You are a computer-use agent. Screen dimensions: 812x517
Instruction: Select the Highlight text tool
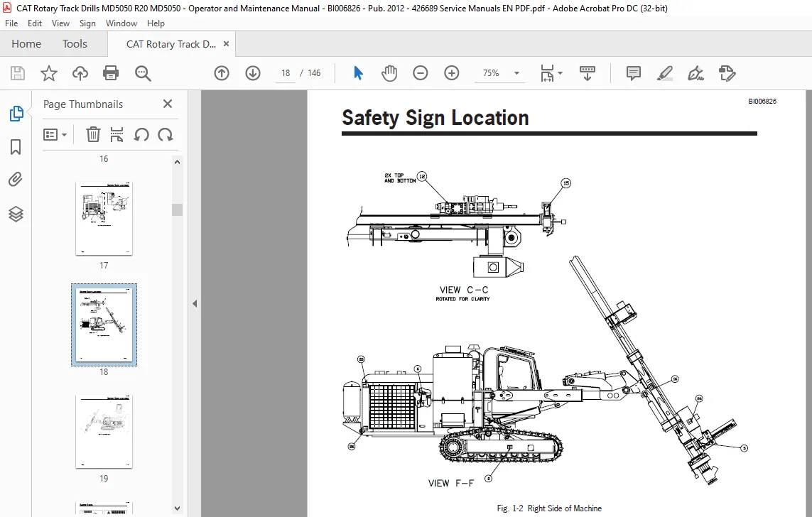(665, 73)
